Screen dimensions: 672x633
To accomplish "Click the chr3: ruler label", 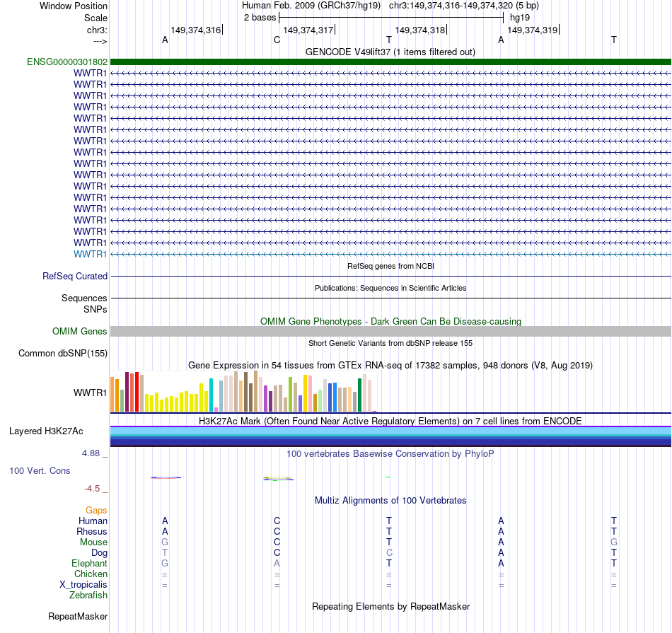I will pyautogui.click(x=97, y=30).
